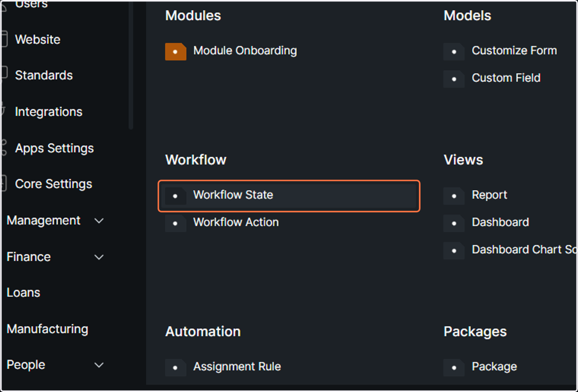Image resolution: width=578 pixels, height=392 pixels.
Task: Open the Report link
Action: pyautogui.click(x=489, y=195)
